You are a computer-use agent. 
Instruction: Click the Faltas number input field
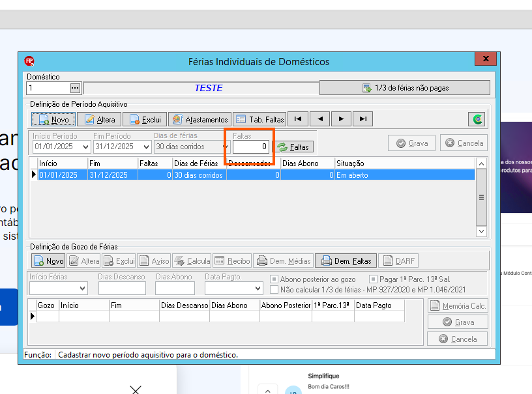(x=251, y=147)
